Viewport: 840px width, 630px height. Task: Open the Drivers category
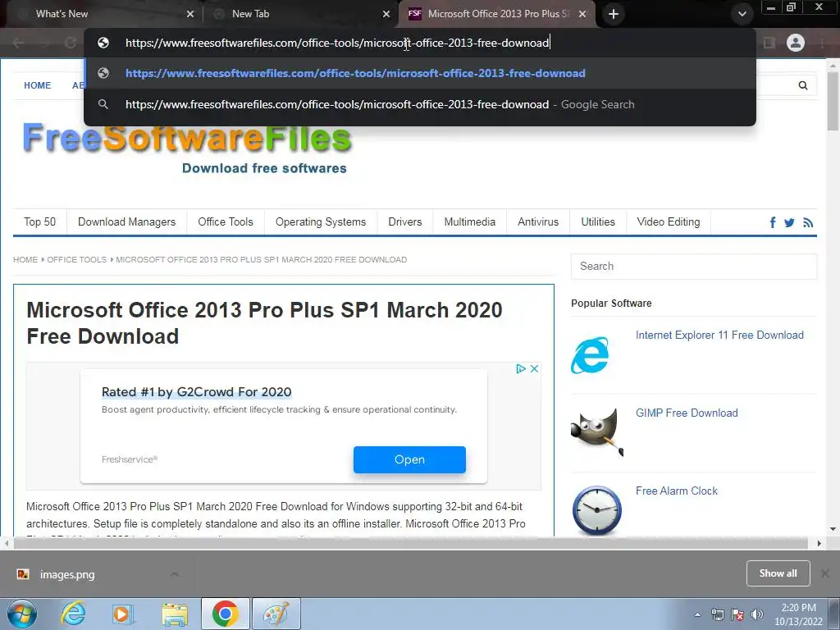pos(405,221)
